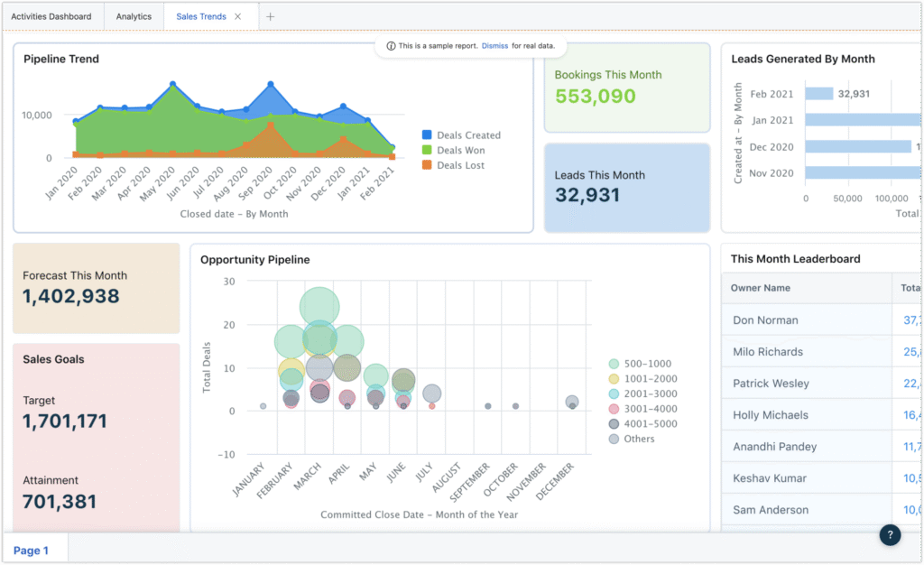The image size is (924, 565).
Task: Click the Feb 2021 leads bar
Action: tap(818, 94)
